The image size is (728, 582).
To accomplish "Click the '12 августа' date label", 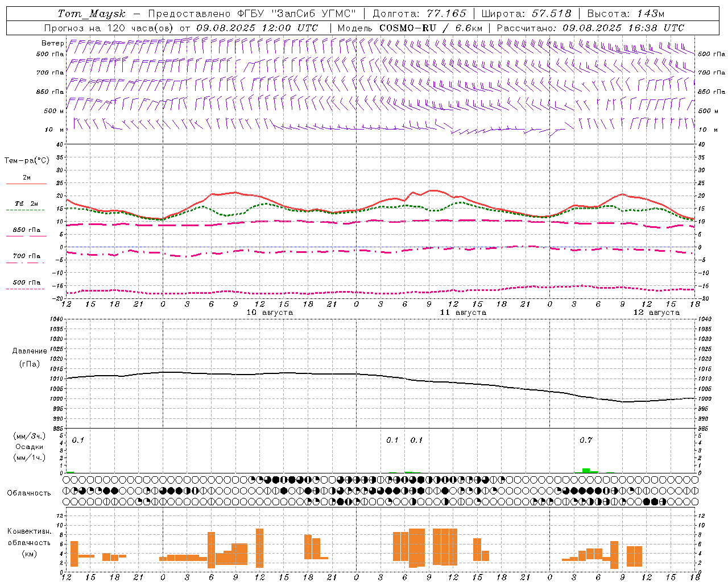I will click(x=656, y=313).
